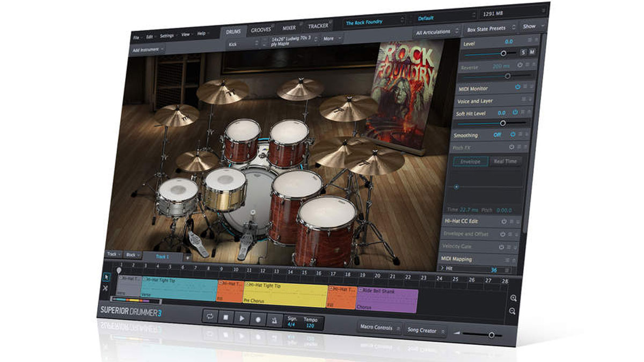Select the purple Ride Bell Shank Chorus block
This screenshot has height=362, width=644.
tap(387, 300)
